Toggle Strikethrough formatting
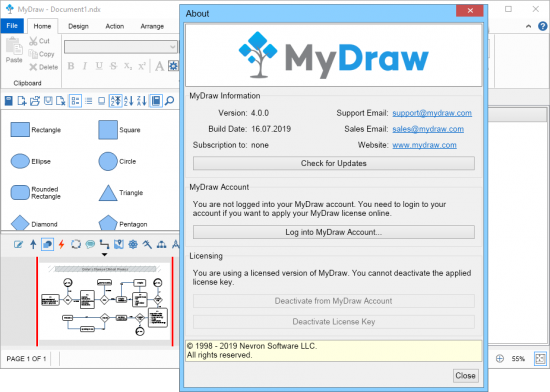Image resolution: width=550 pixels, height=392 pixels. [x=113, y=66]
